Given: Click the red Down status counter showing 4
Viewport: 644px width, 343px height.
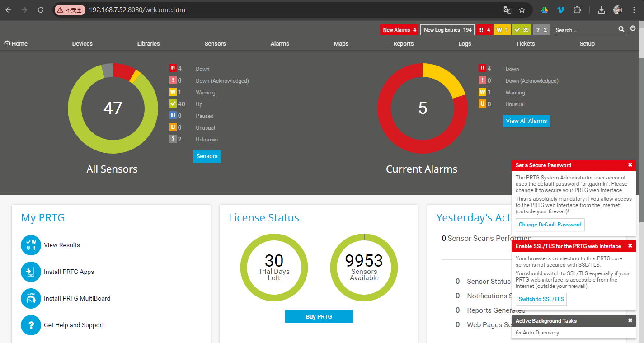Looking at the screenshot, I should point(484,30).
